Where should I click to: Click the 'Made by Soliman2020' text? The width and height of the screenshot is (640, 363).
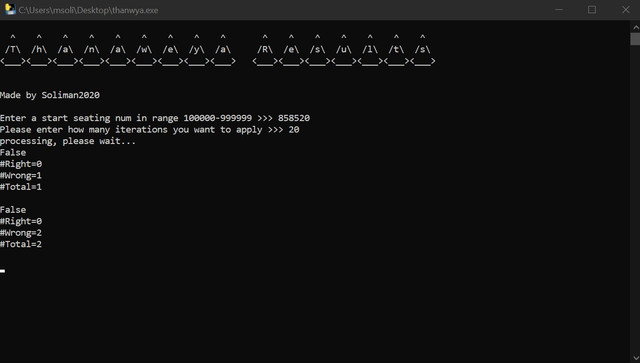(x=50, y=95)
